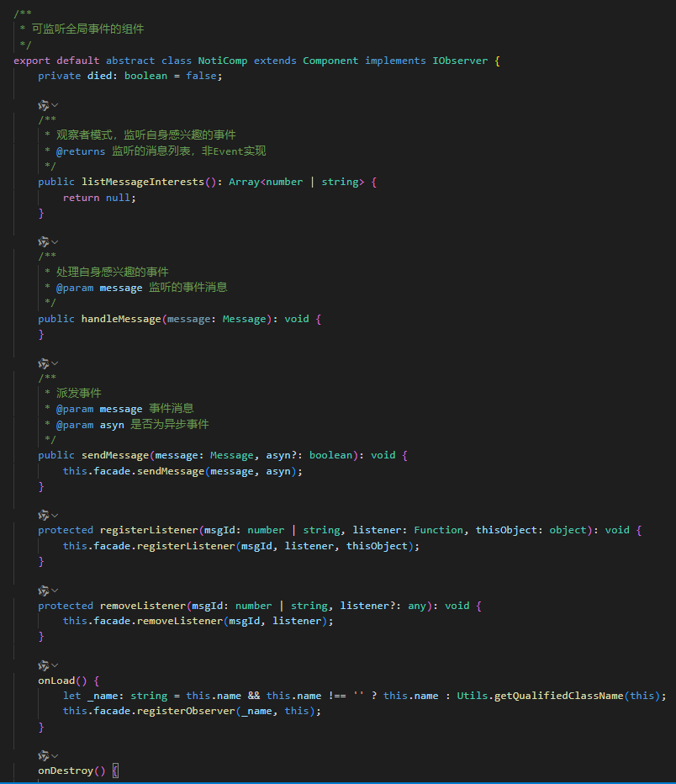Click the @returns doc tag

point(81,151)
